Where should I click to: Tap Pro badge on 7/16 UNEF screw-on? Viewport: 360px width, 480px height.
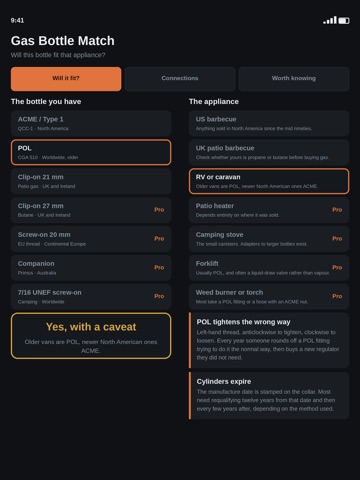click(159, 296)
